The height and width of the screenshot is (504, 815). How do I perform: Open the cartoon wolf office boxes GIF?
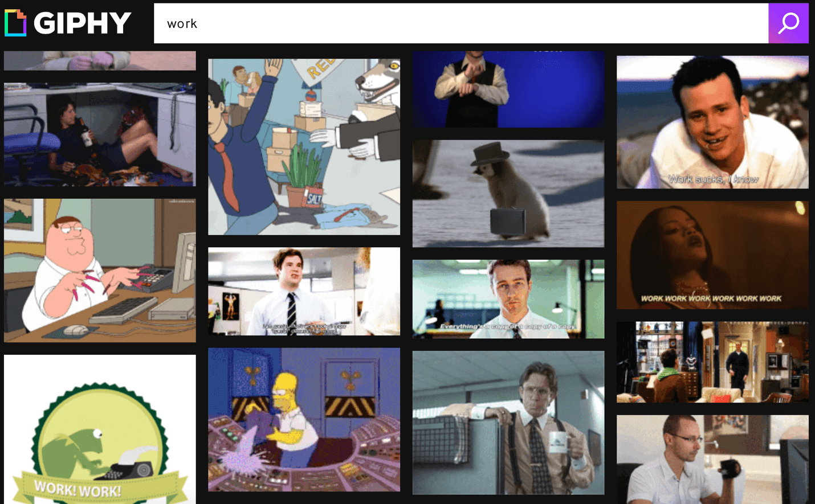tap(304, 147)
